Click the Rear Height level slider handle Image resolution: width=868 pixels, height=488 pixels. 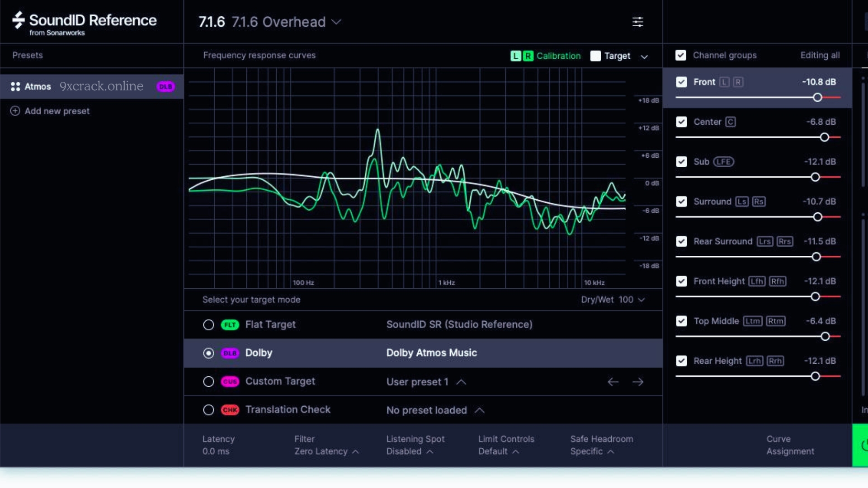click(815, 376)
